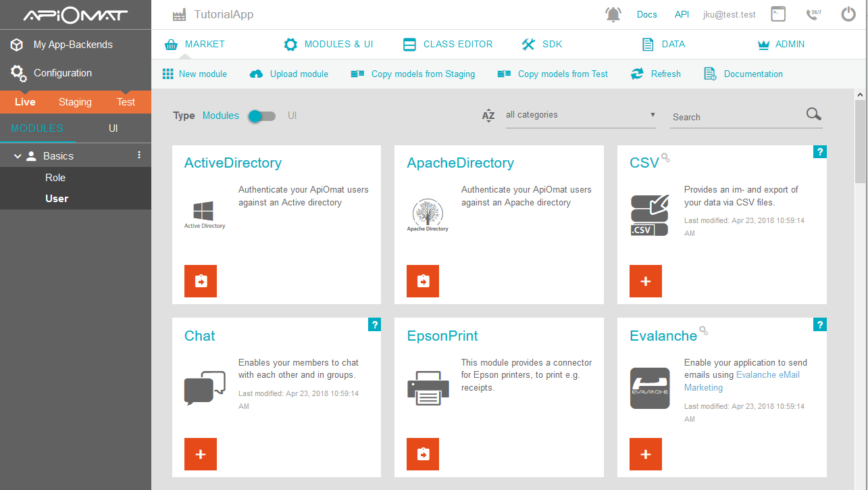The height and width of the screenshot is (490, 868).
Task: Click the Upload module cloud icon
Action: pyautogui.click(x=256, y=74)
